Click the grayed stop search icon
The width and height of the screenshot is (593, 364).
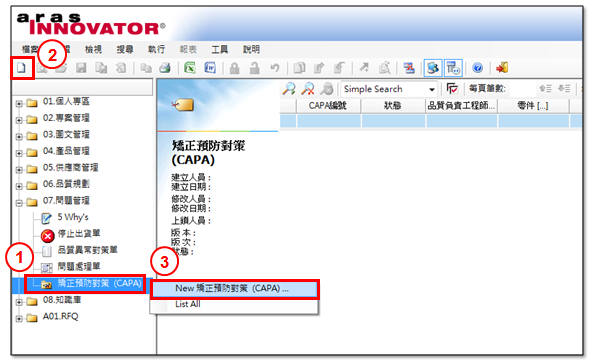tap(327, 89)
